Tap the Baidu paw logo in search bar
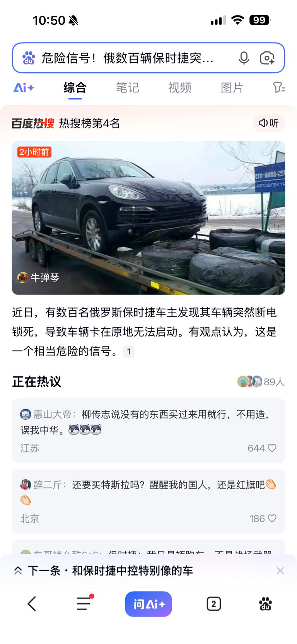Screen dimensions: 297x644 click(28, 58)
